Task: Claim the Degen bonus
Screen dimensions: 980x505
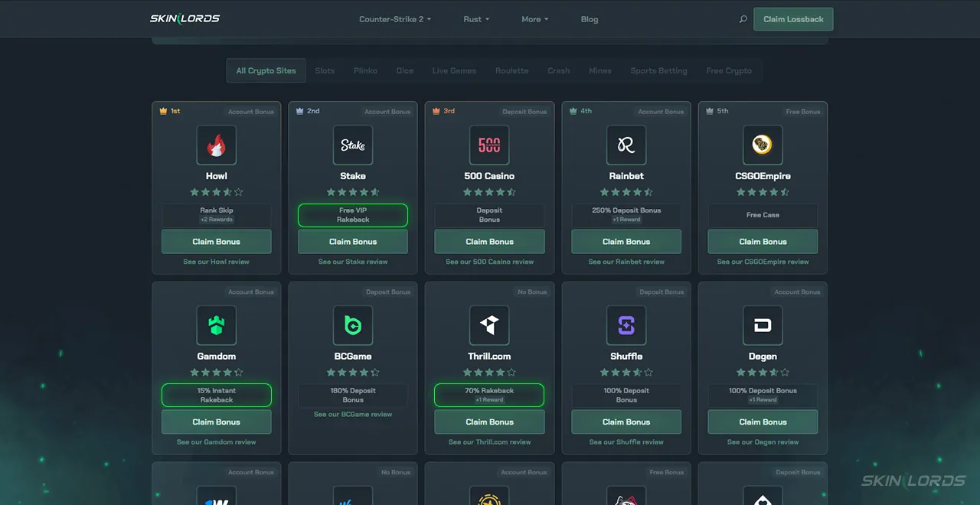Action: pyautogui.click(x=763, y=422)
